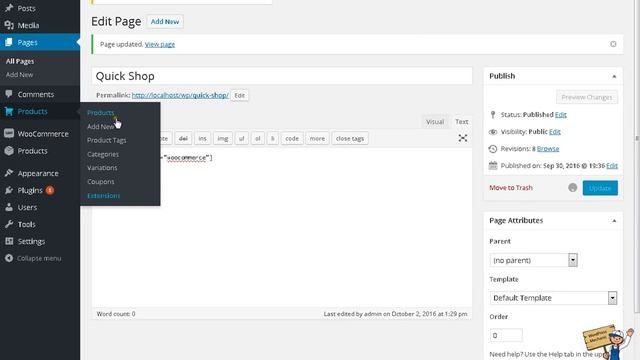The height and width of the screenshot is (360, 640).
Task: Switch to the Visual editor tab
Action: [435, 122]
